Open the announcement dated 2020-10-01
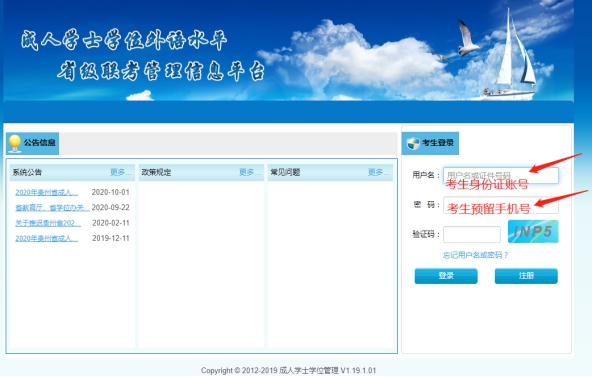The image size is (592, 377). (46, 192)
